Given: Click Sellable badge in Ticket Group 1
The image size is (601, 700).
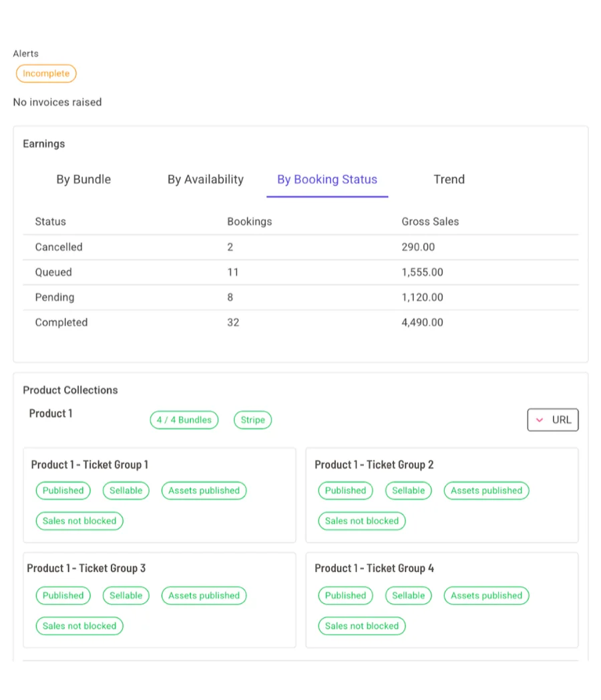Looking at the screenshot, I should (x=126, y=490).
